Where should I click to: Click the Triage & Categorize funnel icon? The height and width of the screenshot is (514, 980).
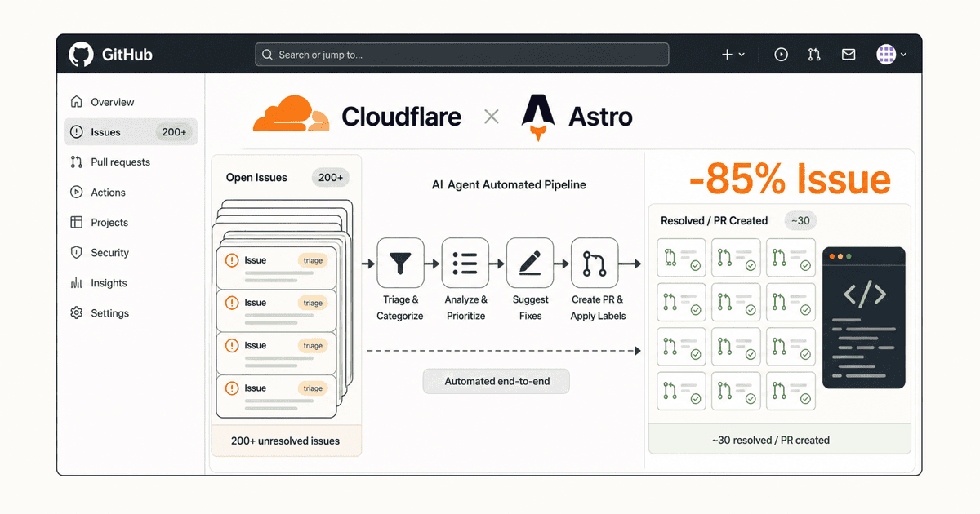pyautogui.click(x=400, y=263)
